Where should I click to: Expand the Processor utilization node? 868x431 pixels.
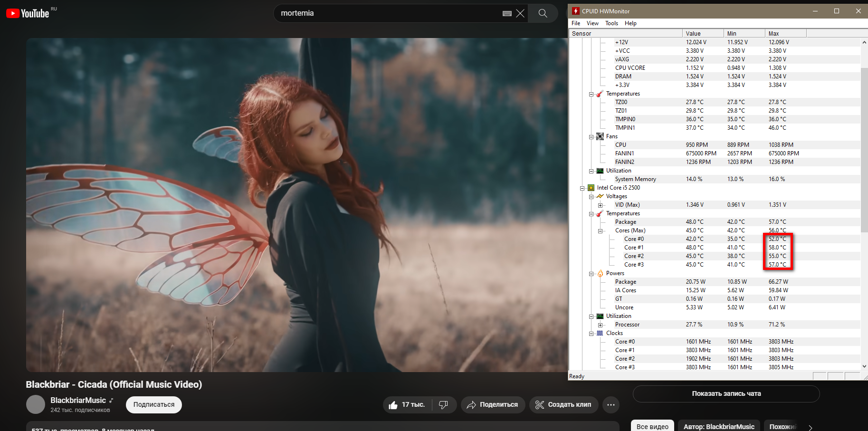[x=601, y=325]
